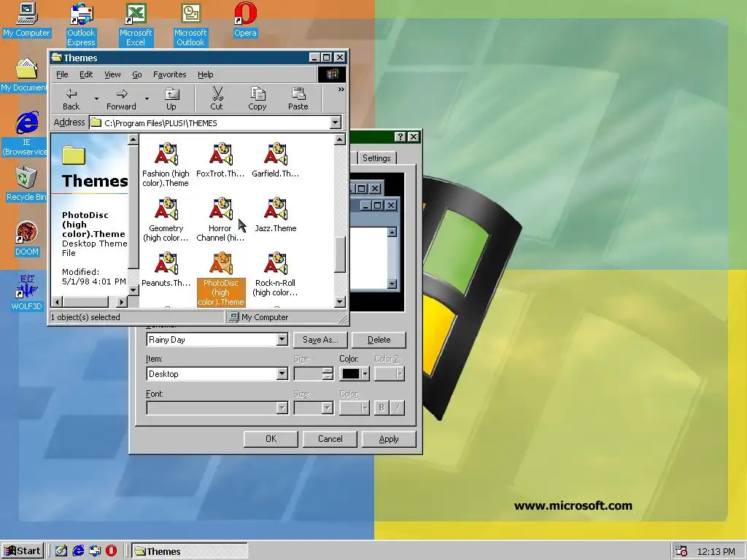Viewport: 747px width, 560px height.
Task: Click the task scheduler tray icon
Action: pyautogui.click(x=681, y=551)
